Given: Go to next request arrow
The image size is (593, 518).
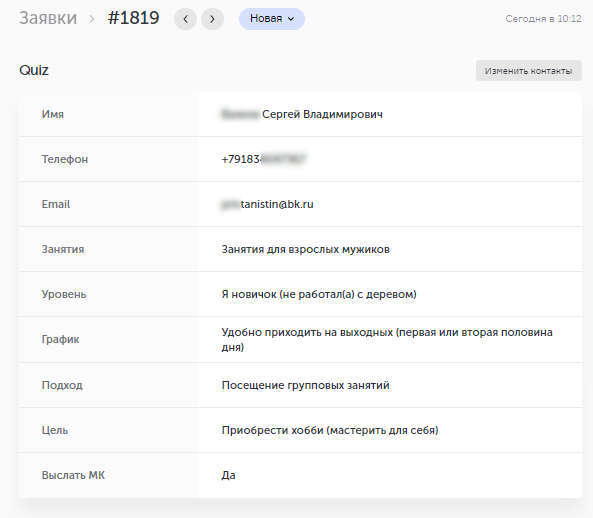Looking at the screenshot, I should 212,19.
